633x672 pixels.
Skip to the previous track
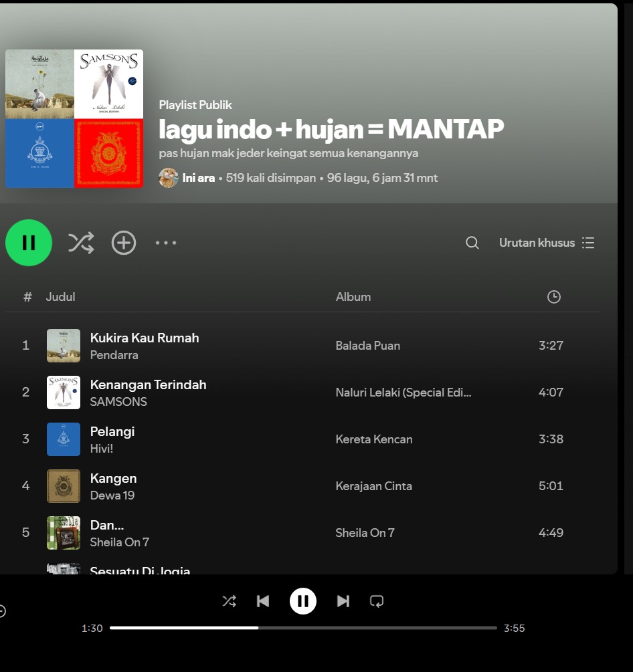pos(263,601)
